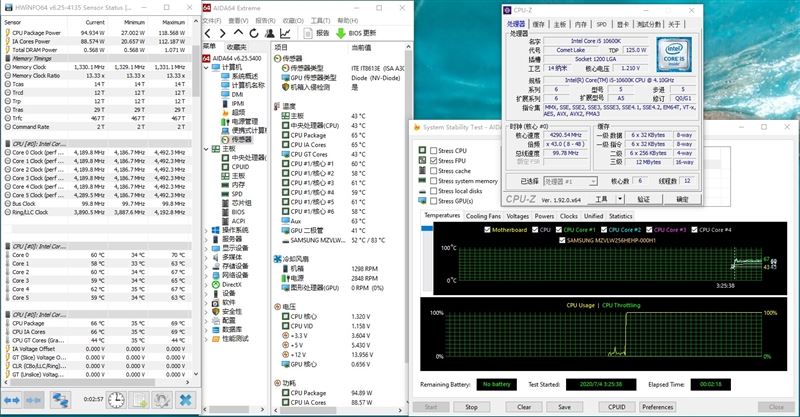
Task: Click HWiNFO horizontal scrollbar
Action: coord(84,382)
